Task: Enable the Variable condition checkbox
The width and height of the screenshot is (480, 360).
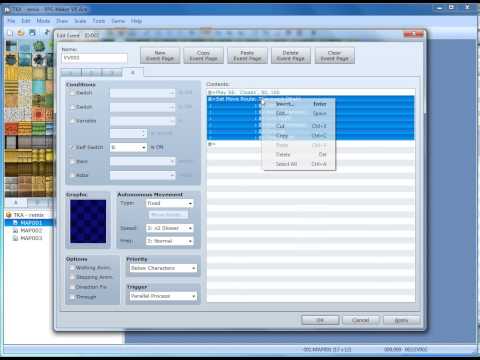Action: (x=72, y=121)
